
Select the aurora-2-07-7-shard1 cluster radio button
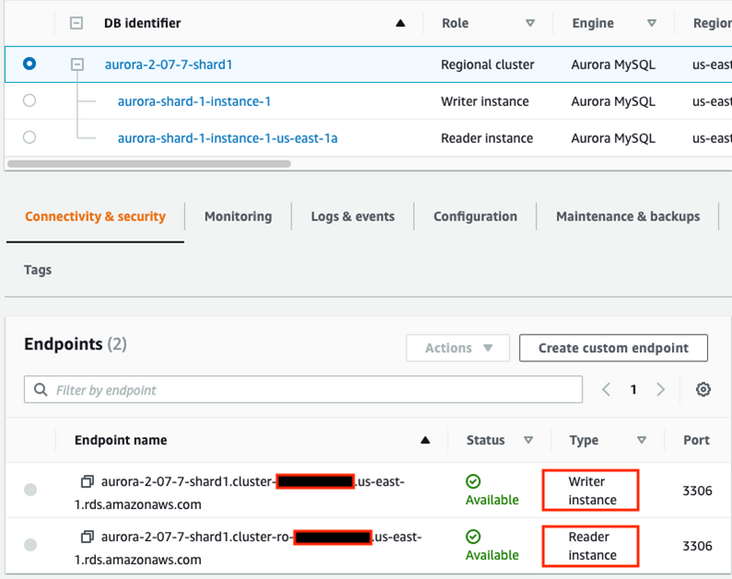[x=29, y=64]
